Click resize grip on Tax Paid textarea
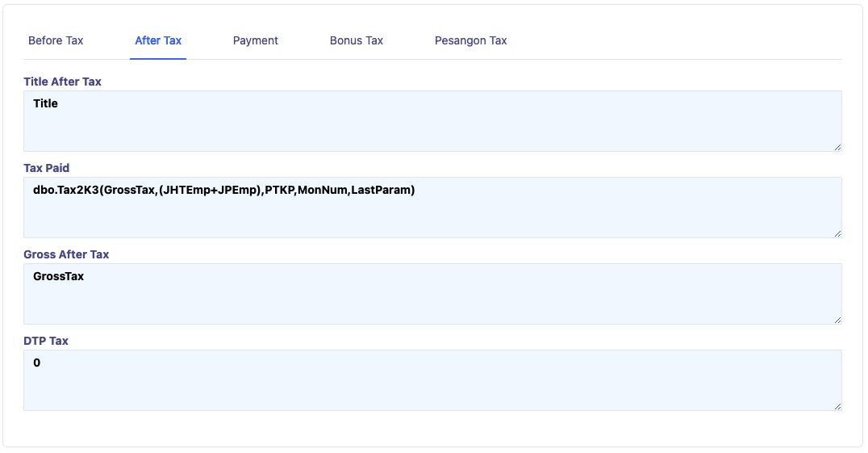 [837, 233]
